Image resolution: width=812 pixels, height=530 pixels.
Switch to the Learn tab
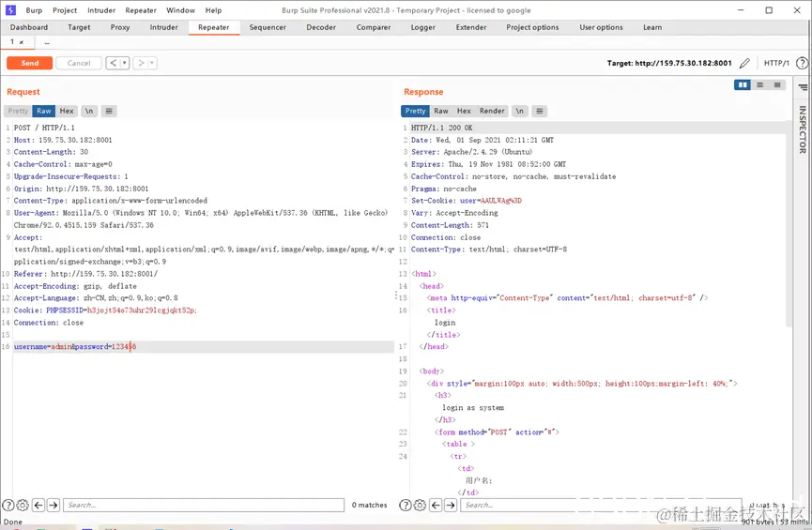pos(652,27)
